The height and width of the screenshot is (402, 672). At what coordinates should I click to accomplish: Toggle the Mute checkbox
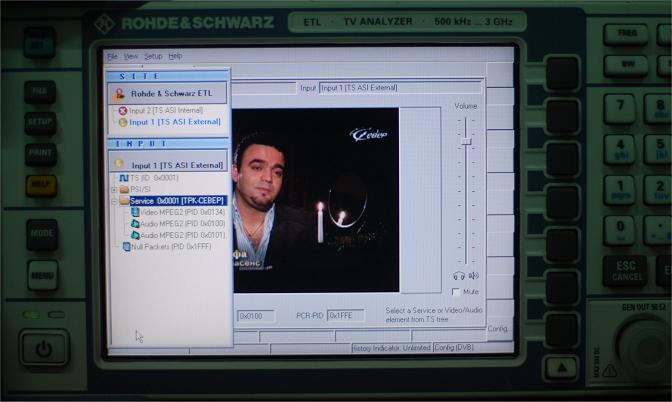[457, 292]
